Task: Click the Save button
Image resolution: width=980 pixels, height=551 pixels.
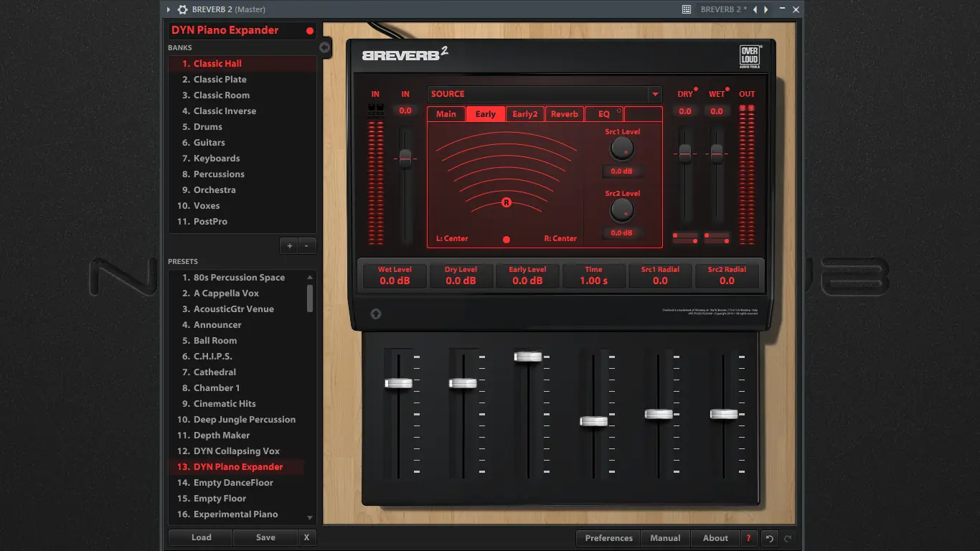Action: [265, 537]
